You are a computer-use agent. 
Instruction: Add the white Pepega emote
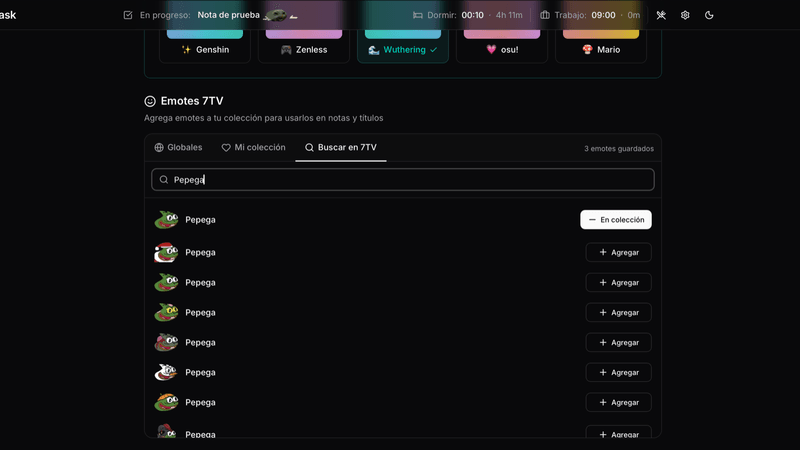pos(618,372)
